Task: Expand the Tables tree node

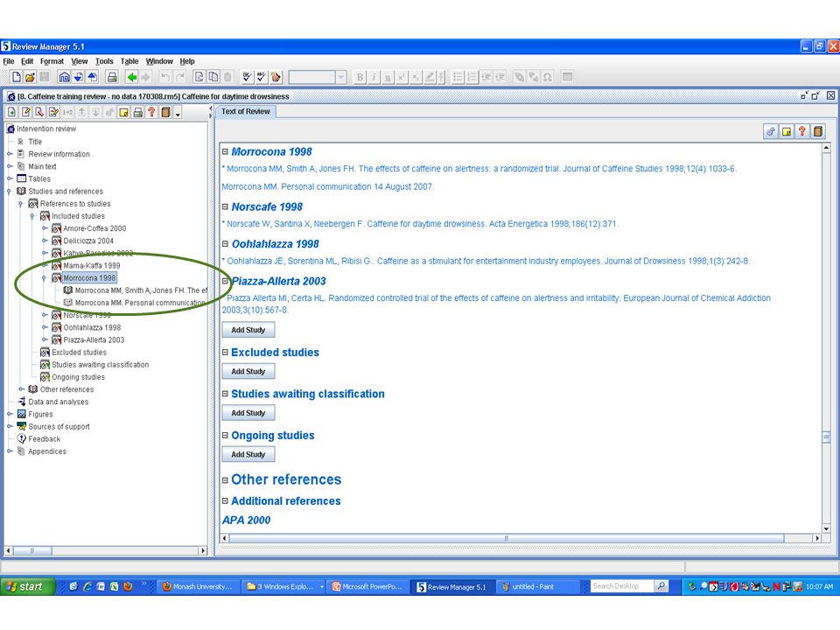Action: [10, 178]
